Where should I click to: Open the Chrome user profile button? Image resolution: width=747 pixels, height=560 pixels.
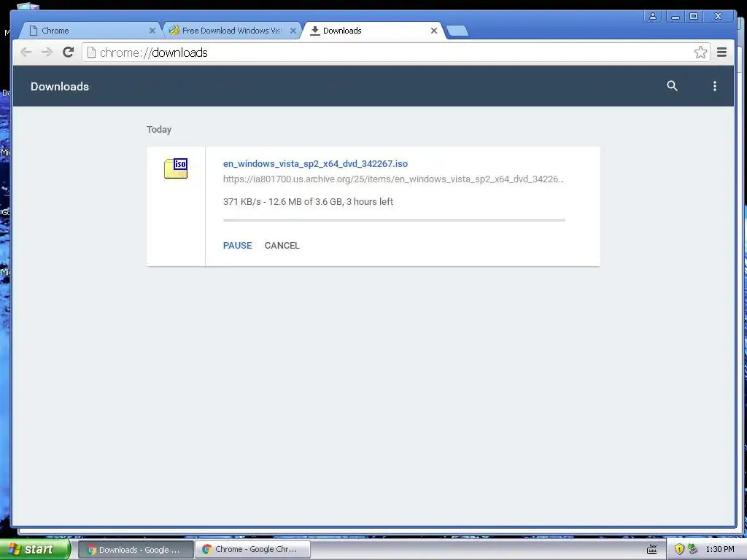[x=653, y=16]
